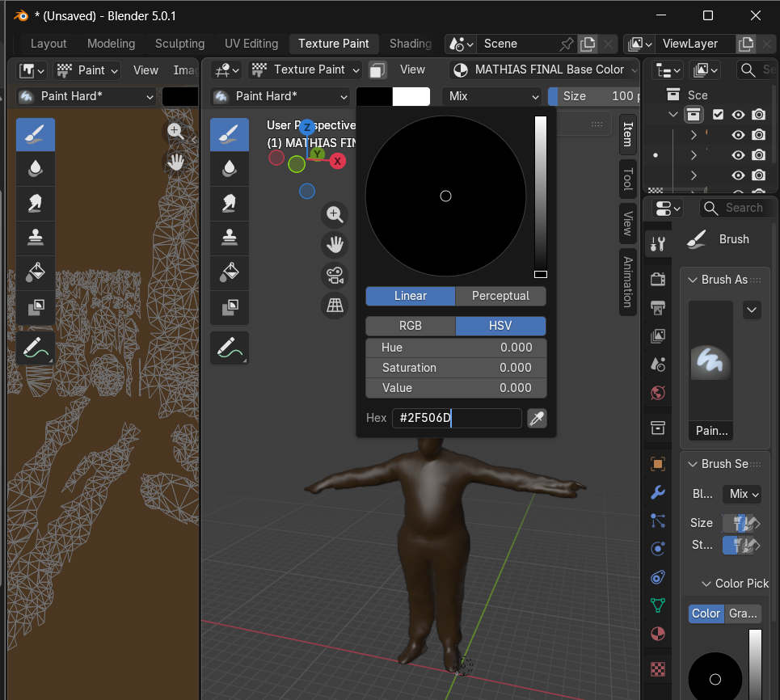Open the View menu in viewport header

coord(412,70)
